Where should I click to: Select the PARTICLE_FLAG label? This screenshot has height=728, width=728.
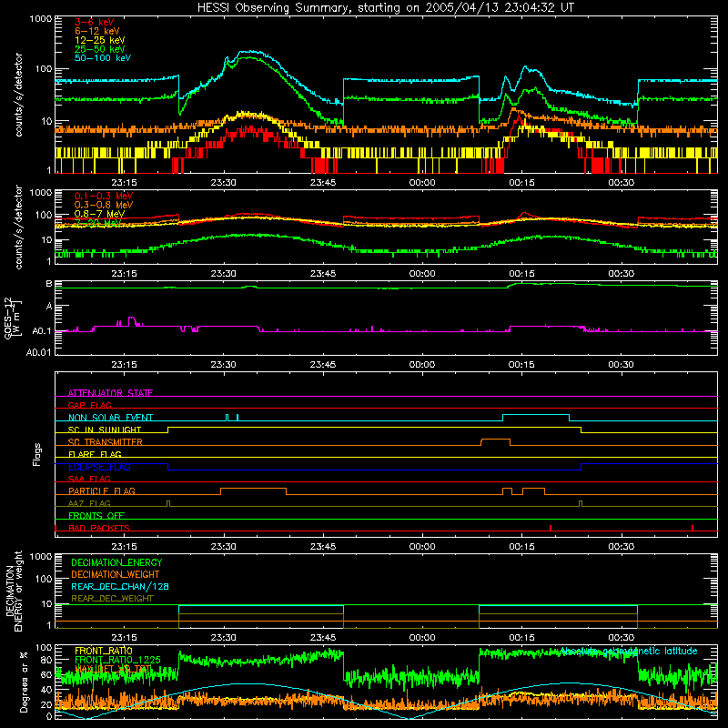coord(101,491)
